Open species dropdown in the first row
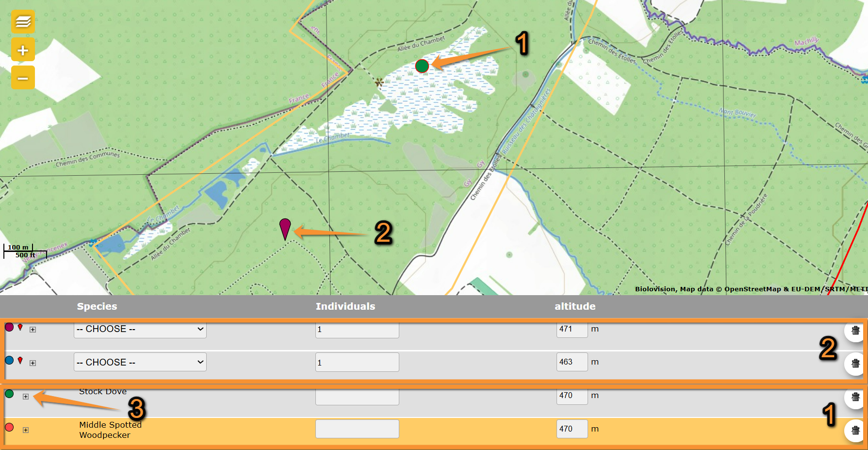Image resolution: width=868 pixels, height=450 pixels. 140,329
